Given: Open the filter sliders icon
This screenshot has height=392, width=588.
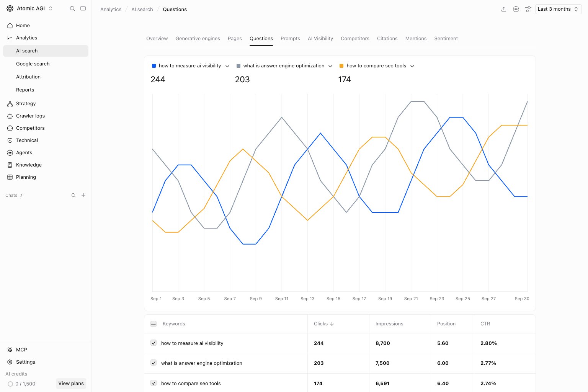Looking at the screenshot, I should 528,9.
